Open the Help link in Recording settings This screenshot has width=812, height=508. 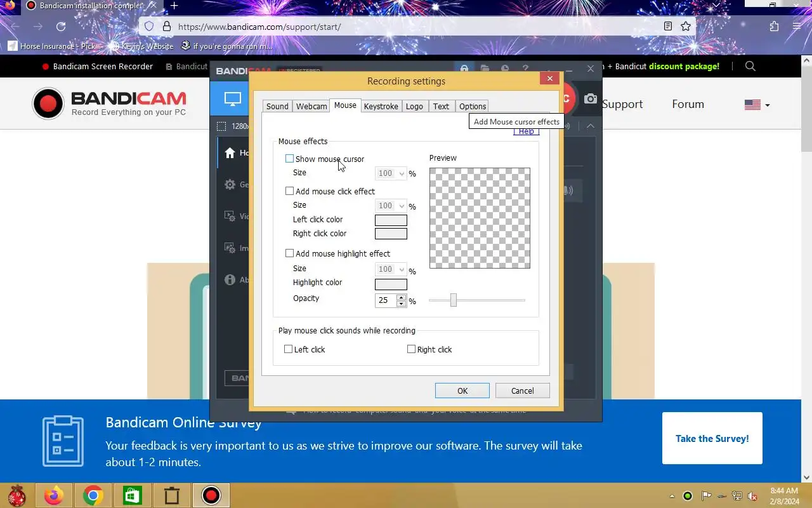[527, 131]
